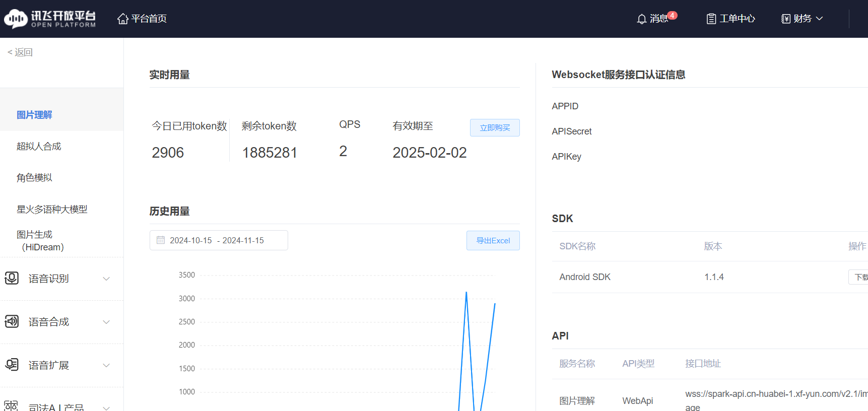Open 消息 in the top bar
The width and height of the screenshot is (868, 411).
[658, 19]
